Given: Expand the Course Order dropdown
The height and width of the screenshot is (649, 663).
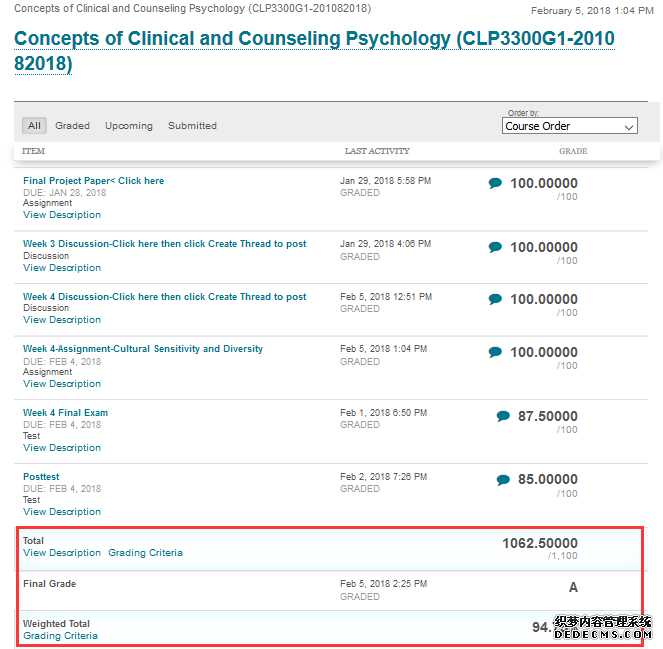Looking at the screenshot, I should coord(570,126).
